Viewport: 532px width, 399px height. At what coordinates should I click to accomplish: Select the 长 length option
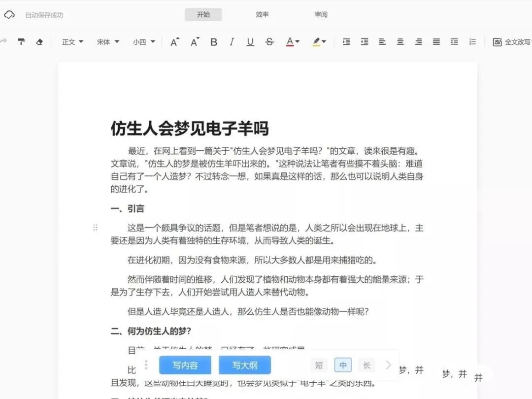[366, 365]
